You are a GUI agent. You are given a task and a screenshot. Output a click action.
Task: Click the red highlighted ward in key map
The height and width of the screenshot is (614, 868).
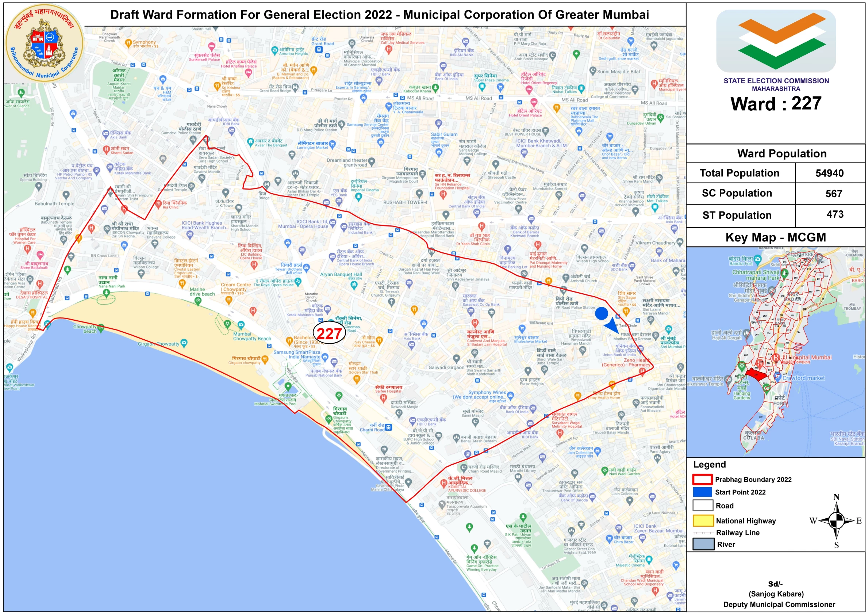(x=756, y=375)
